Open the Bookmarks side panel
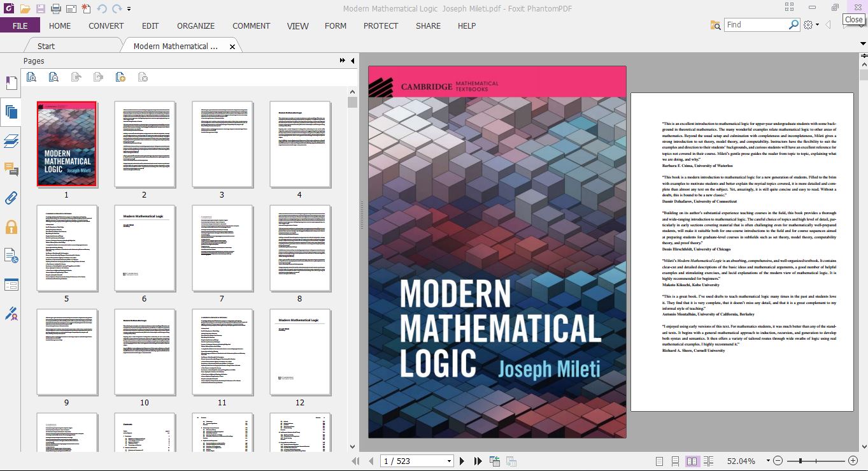868x471 pixels. tap(11, 83)
